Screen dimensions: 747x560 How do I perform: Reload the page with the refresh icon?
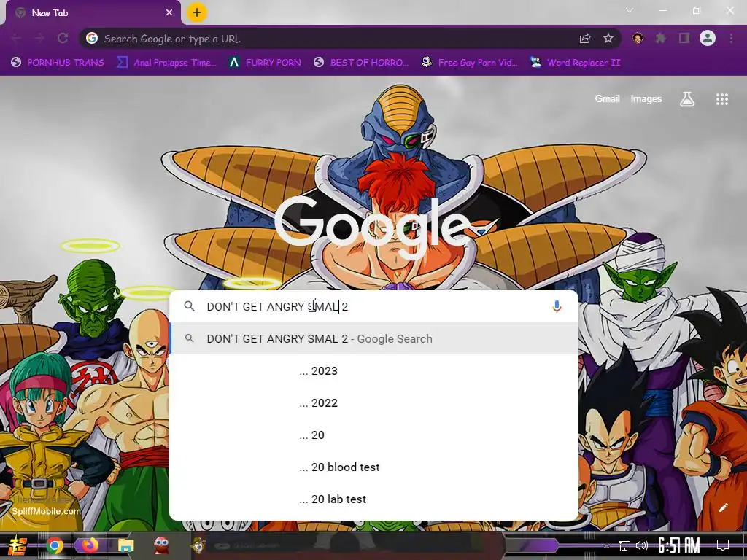63,38
